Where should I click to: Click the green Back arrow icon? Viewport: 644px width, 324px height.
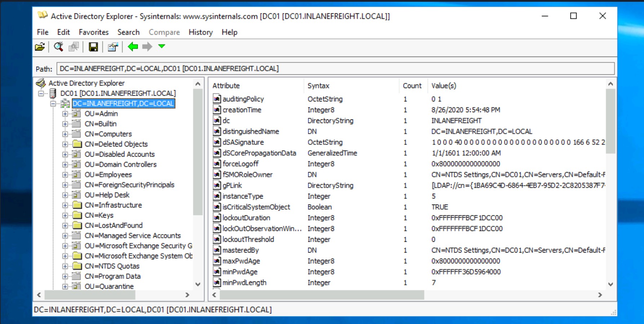click(133, 47)
